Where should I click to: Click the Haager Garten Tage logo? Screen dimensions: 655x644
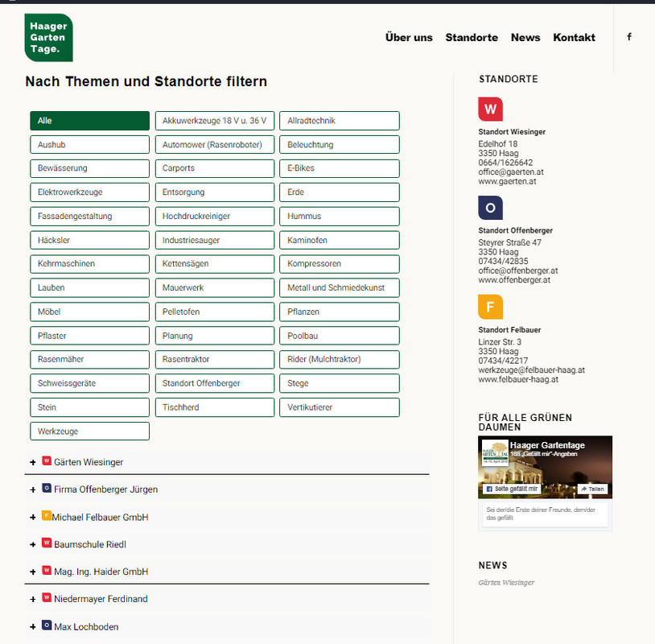click(48, 38)
